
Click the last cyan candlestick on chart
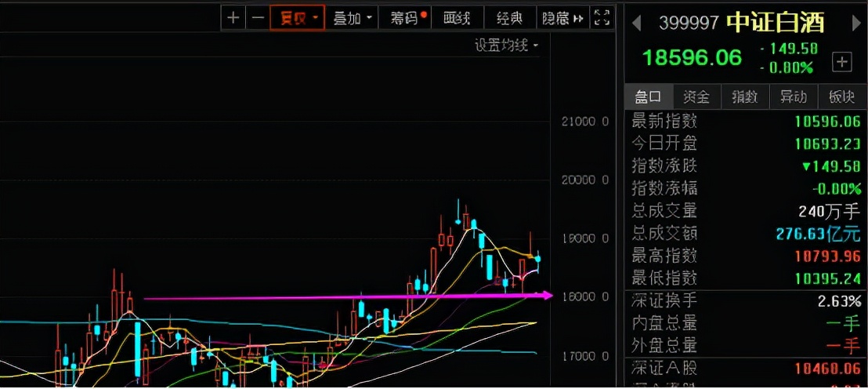[x=537, y=260]
